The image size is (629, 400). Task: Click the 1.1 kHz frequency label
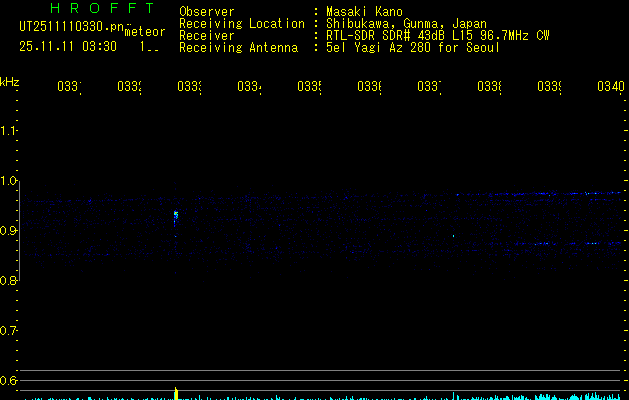[x=8, y=131]
